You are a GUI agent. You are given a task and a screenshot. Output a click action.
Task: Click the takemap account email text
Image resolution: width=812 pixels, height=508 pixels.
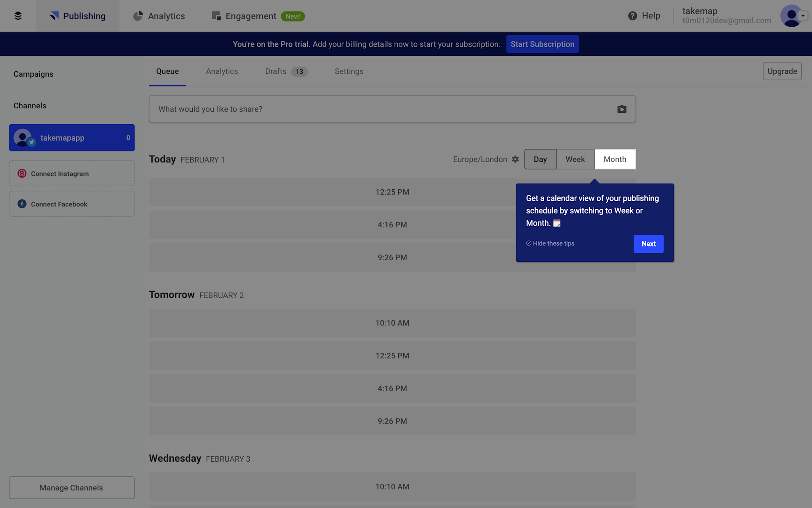pos(727,21)
